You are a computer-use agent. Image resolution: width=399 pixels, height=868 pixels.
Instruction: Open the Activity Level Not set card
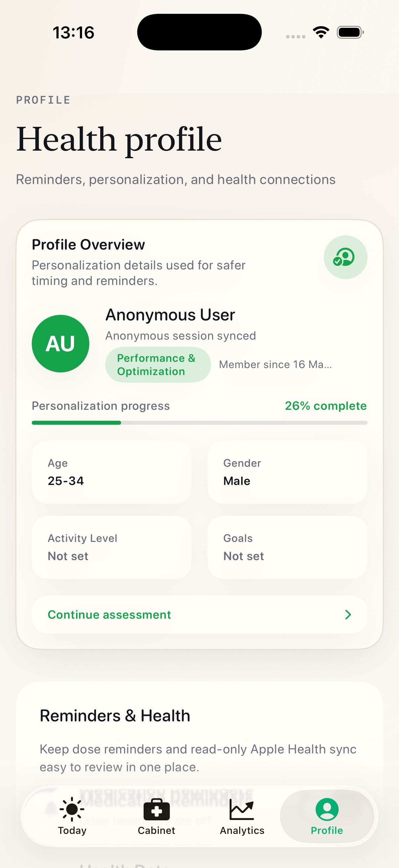(x=112, y=547)
